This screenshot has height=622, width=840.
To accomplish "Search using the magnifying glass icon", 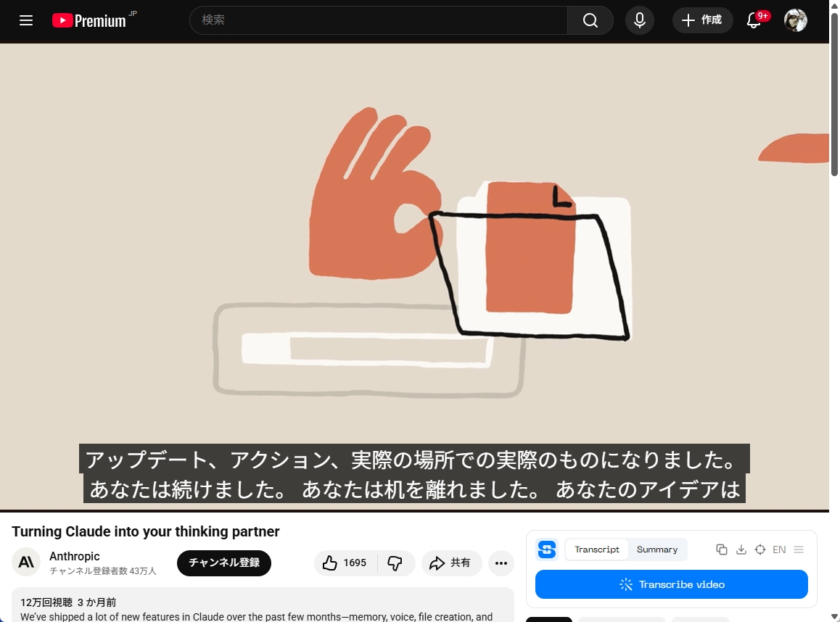I will click(589, 20).
